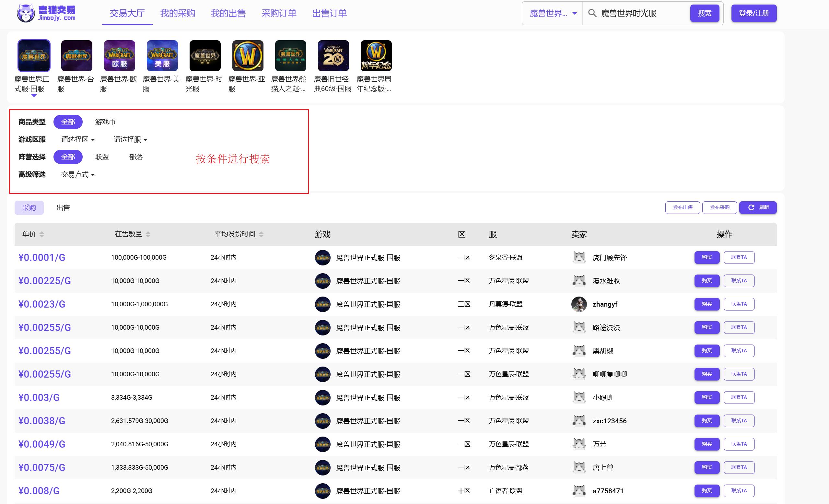
Task: Switch to the 出售 listing tab
Action: click(63, 207)
